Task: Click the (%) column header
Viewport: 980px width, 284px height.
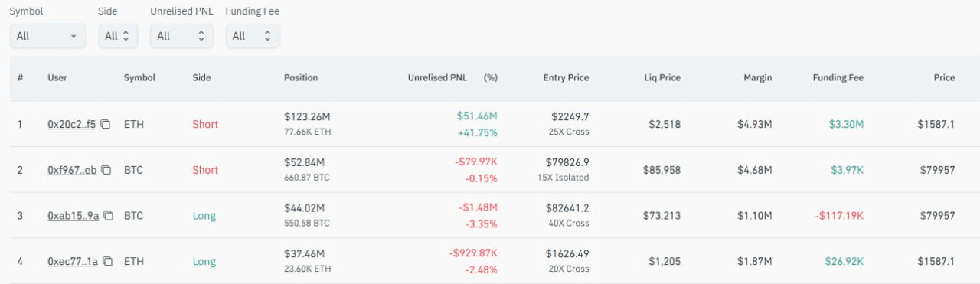Action: pos(491,77)
